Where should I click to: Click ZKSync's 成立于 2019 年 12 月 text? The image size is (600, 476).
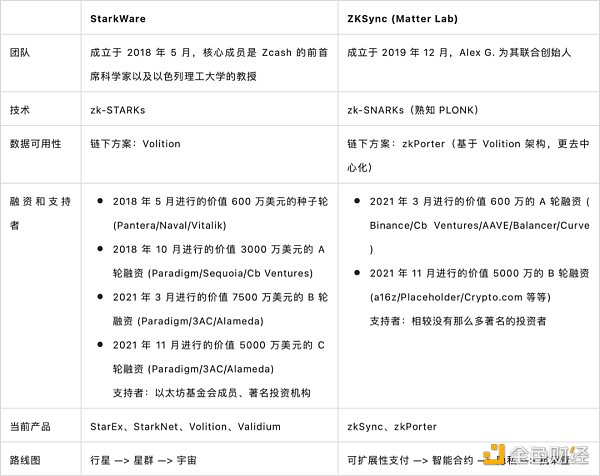pyautogui.click(x=398, y=52)
